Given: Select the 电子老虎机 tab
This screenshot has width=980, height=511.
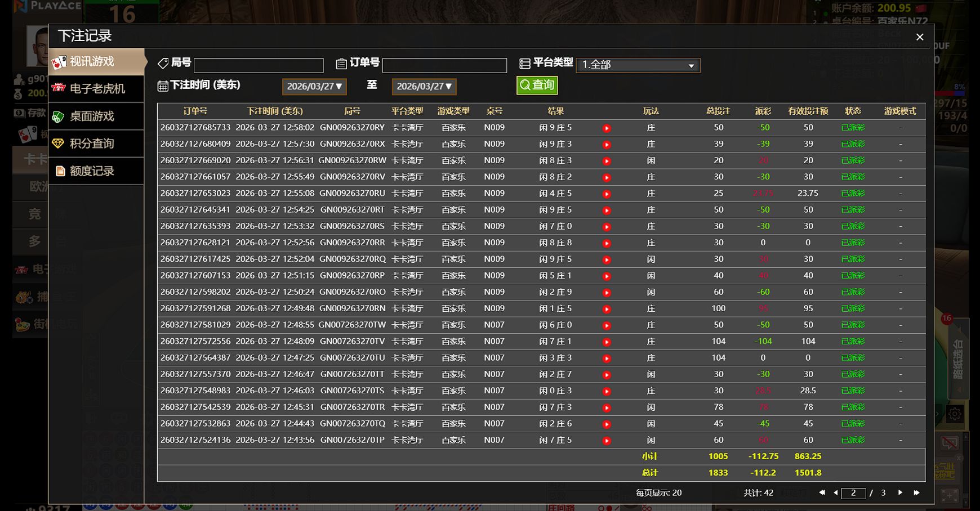Looking at the screenshot, I should pyautogui.click(x=96, y=89).
